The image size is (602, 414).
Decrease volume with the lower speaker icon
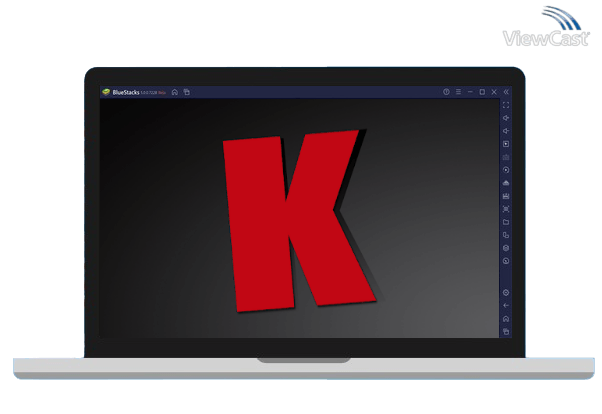(x=506, y=131)
